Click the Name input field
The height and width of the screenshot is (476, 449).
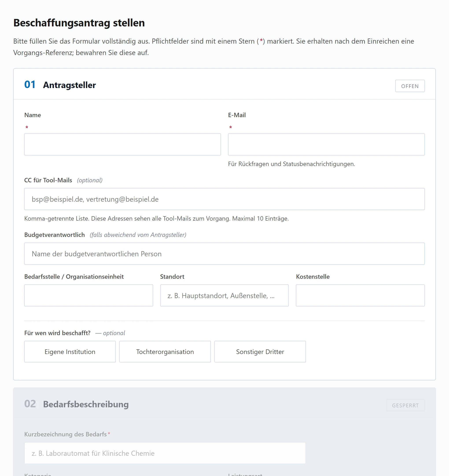tap(122, 144)
